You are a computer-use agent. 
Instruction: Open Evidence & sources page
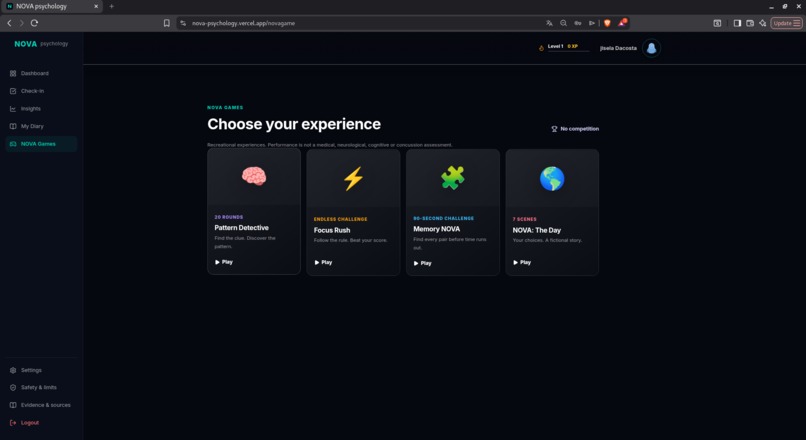41,405
